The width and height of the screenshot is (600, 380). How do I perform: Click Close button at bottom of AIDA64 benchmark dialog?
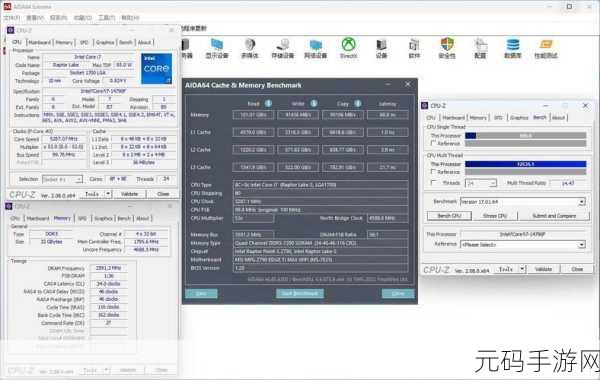click(398, 294)
